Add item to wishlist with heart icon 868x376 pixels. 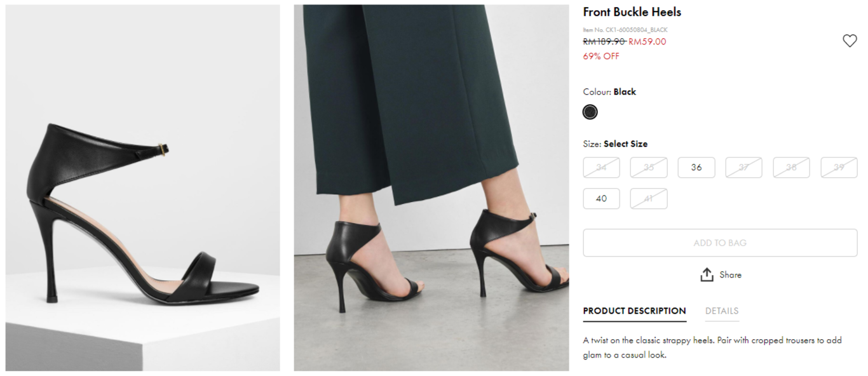[850, 41]
